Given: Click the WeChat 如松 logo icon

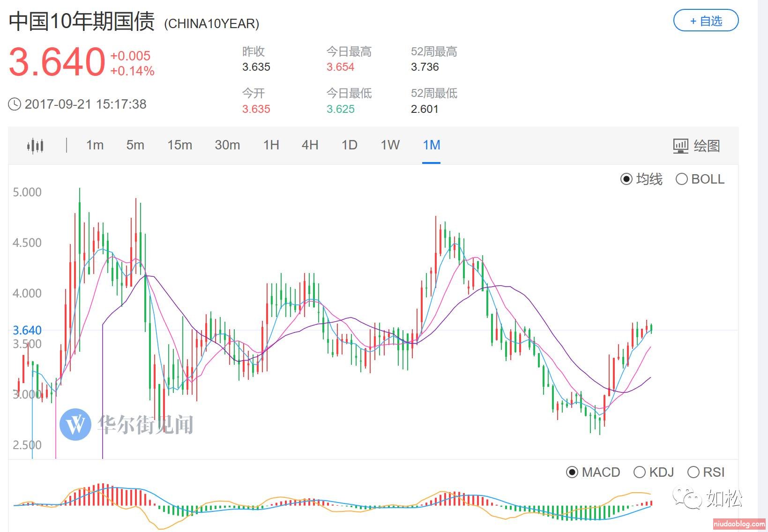Looking at the screenshot, I should [685, 496].
